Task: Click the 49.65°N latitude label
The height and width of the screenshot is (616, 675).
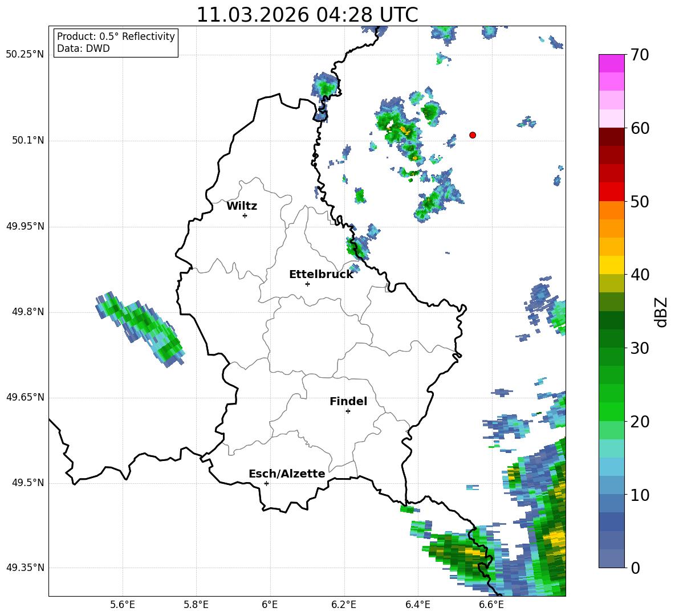Action: click(25, 397)
